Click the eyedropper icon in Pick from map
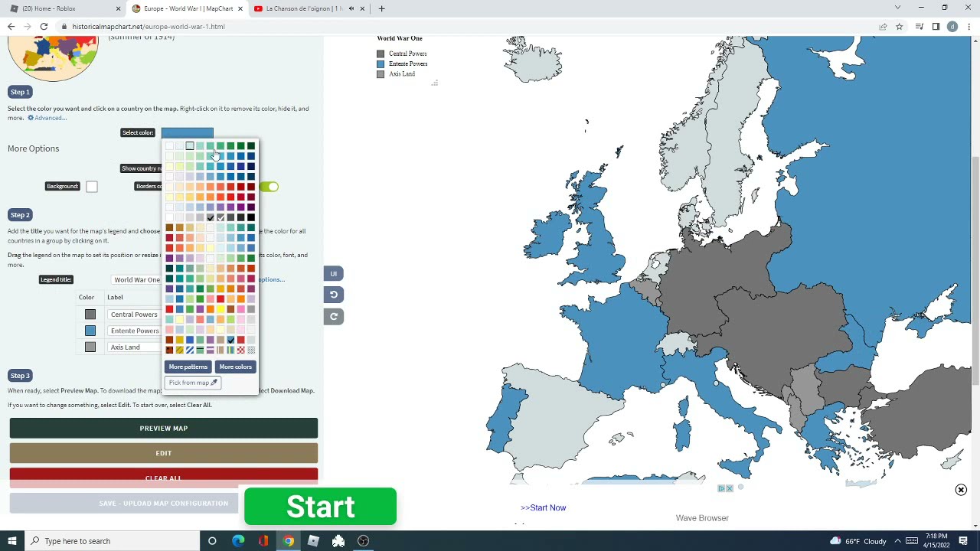 pos(214,383)
